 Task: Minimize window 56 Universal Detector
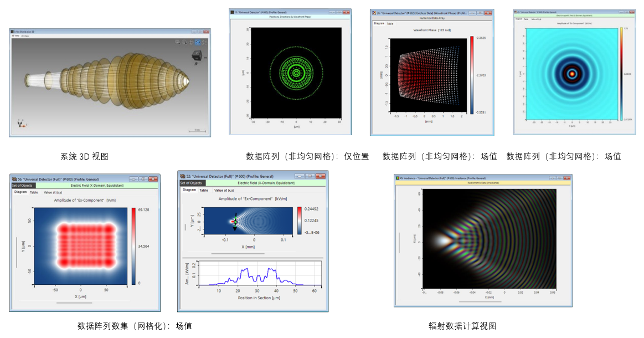tap(133, 179)
